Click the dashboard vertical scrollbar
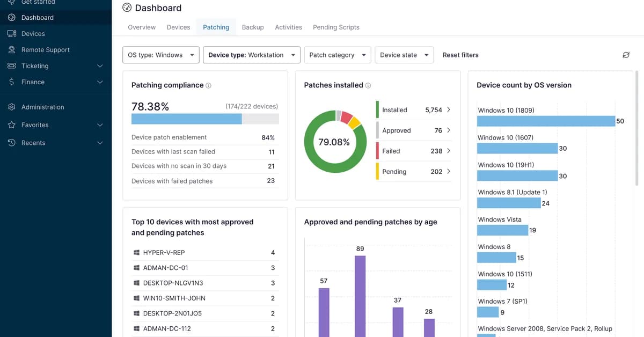This screenshot has height=337, width=644. [636, 129]
